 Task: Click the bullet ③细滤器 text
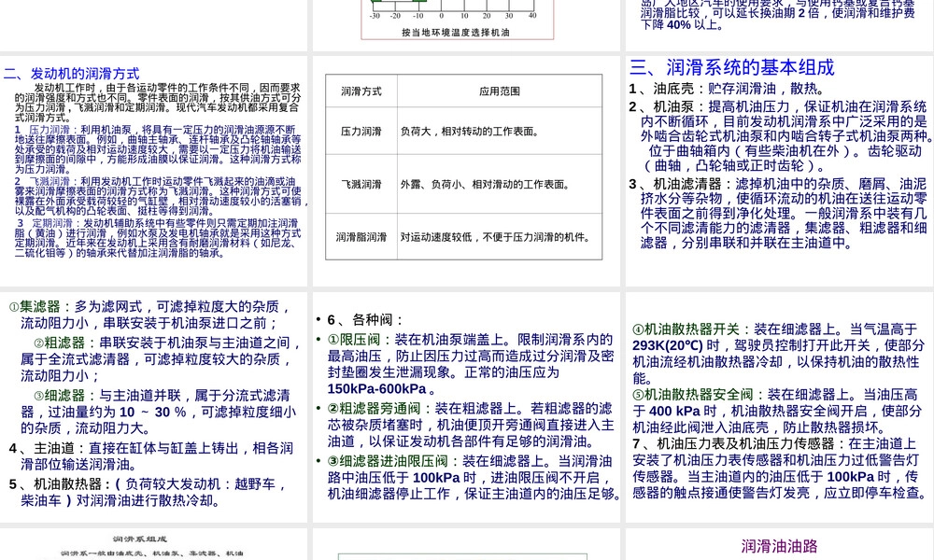pos(158,412)
